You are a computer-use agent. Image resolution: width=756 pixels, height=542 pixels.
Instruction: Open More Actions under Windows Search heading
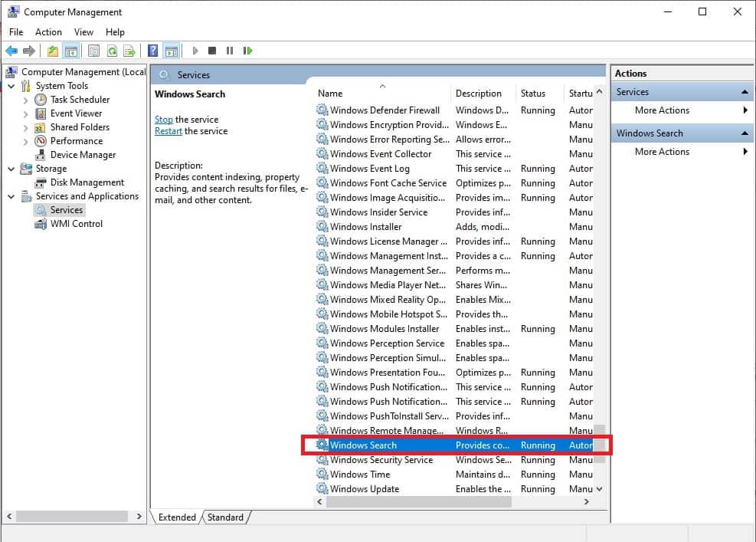point(662,152)
